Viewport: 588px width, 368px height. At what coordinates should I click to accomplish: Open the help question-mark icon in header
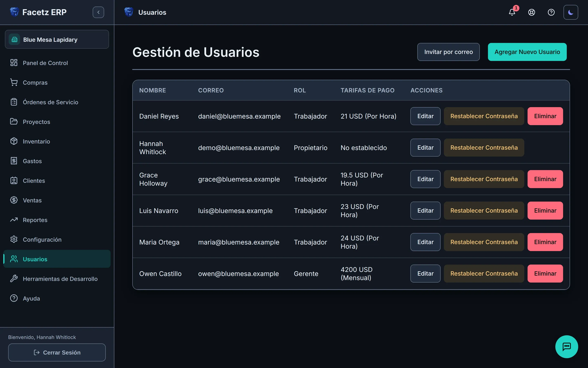[x=551, y=12]
